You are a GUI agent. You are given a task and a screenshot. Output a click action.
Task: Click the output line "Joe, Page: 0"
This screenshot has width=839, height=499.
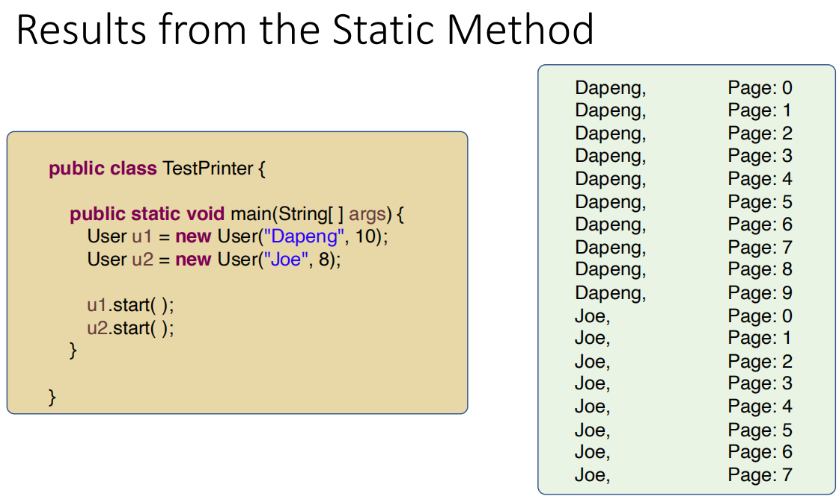pyautogui.click(x=683, y=316)
